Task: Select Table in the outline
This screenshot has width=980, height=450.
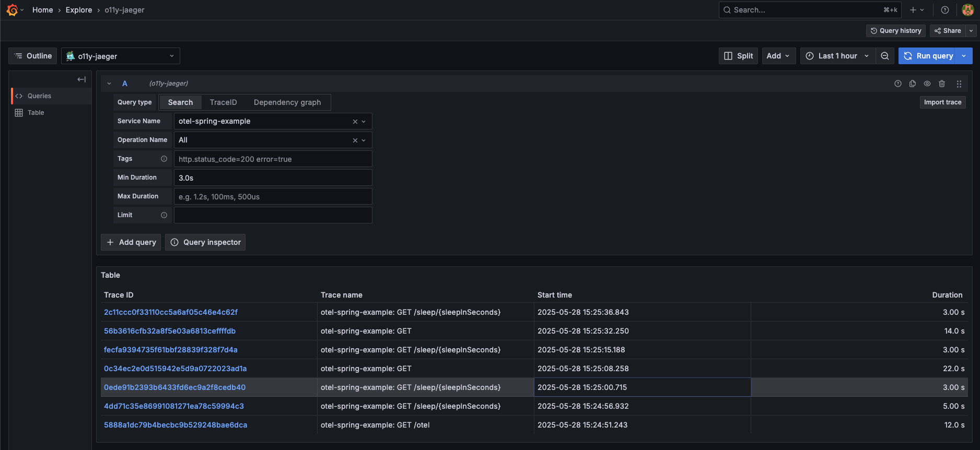Action: [51, 113]
